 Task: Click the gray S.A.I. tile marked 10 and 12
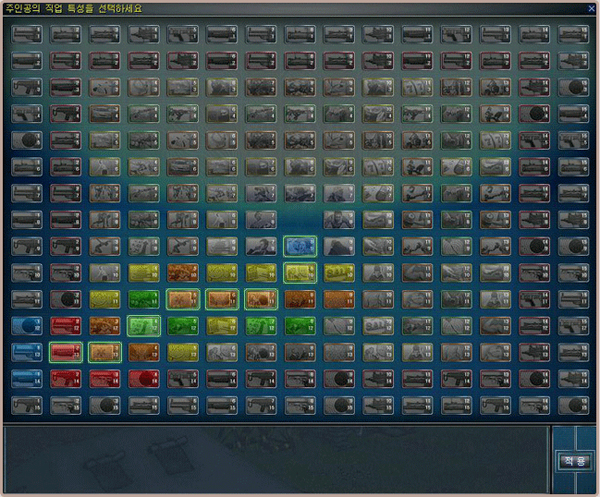point(378,326)
